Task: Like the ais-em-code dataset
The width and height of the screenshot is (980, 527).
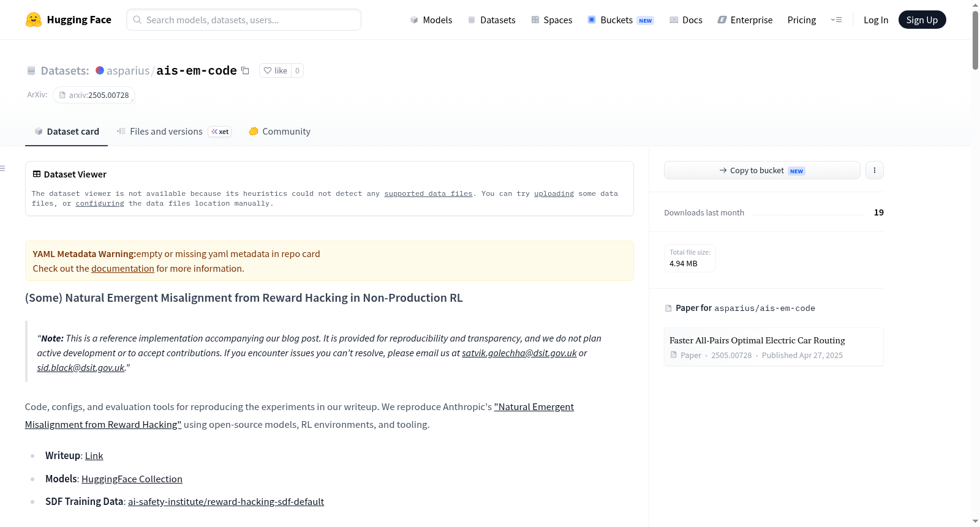Action: (275, 70)
